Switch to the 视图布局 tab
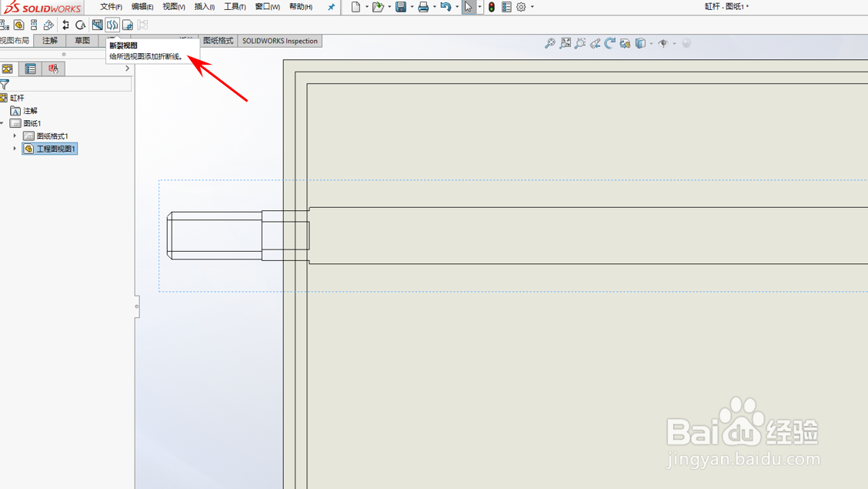 coord(15,41)
